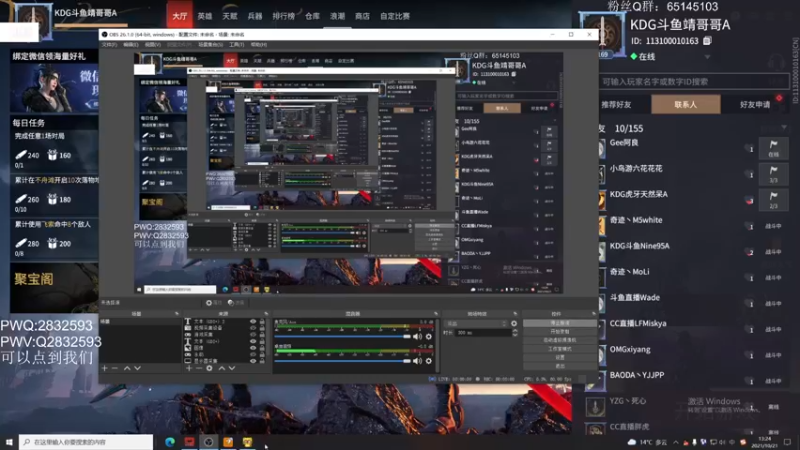Toggle lock on 游戏采集 source
The width and height of the screenshot is (800, 450).
point(262,335)
